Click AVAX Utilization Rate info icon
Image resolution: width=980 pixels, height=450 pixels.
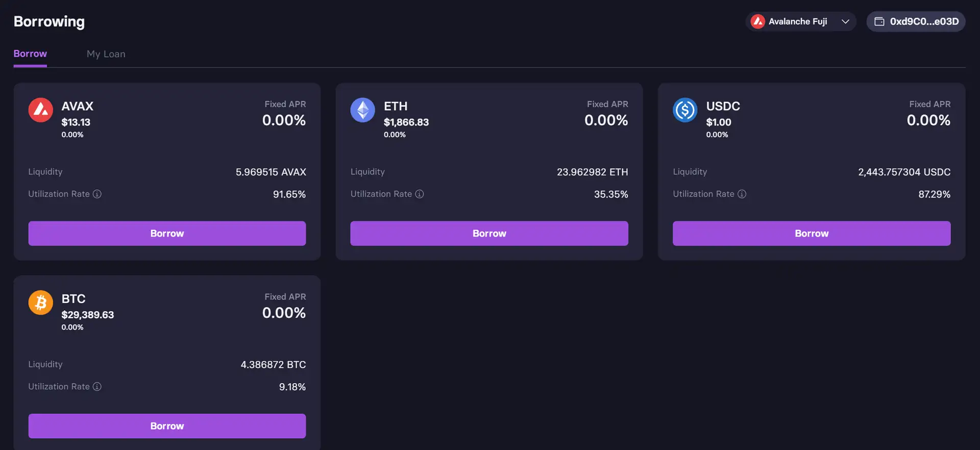tap(97, 194)
